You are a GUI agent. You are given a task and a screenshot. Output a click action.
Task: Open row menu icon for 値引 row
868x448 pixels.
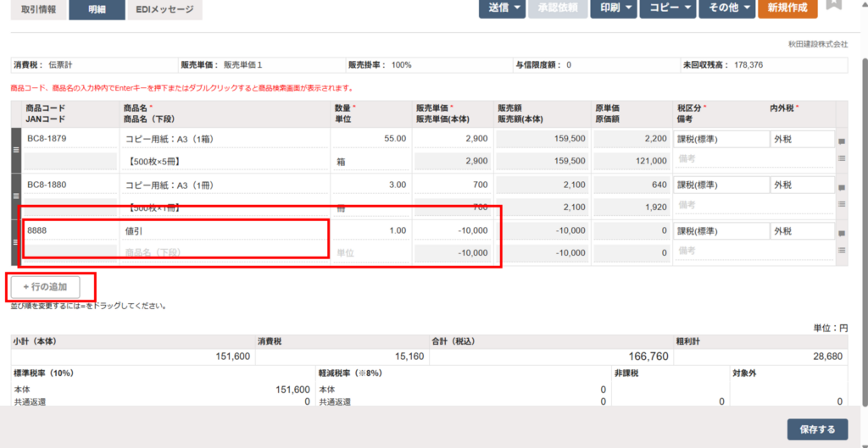coord(842,251)
